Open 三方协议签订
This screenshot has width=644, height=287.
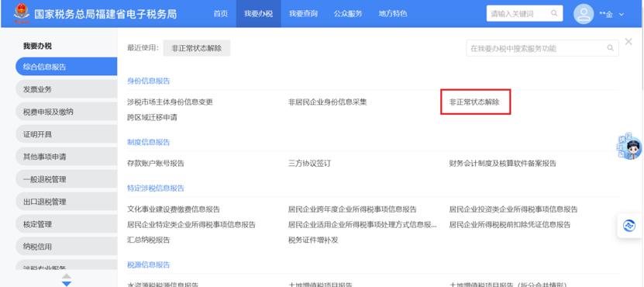309,164
